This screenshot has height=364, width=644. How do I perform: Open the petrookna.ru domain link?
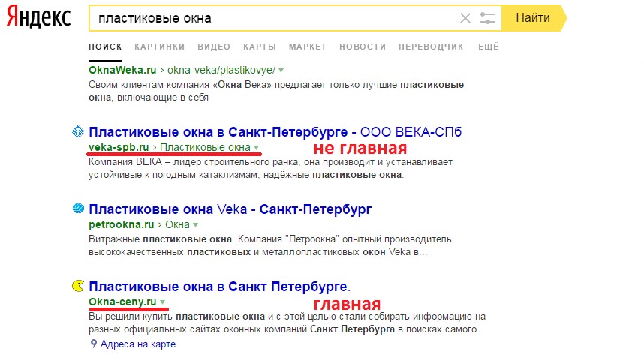[121, 224]
